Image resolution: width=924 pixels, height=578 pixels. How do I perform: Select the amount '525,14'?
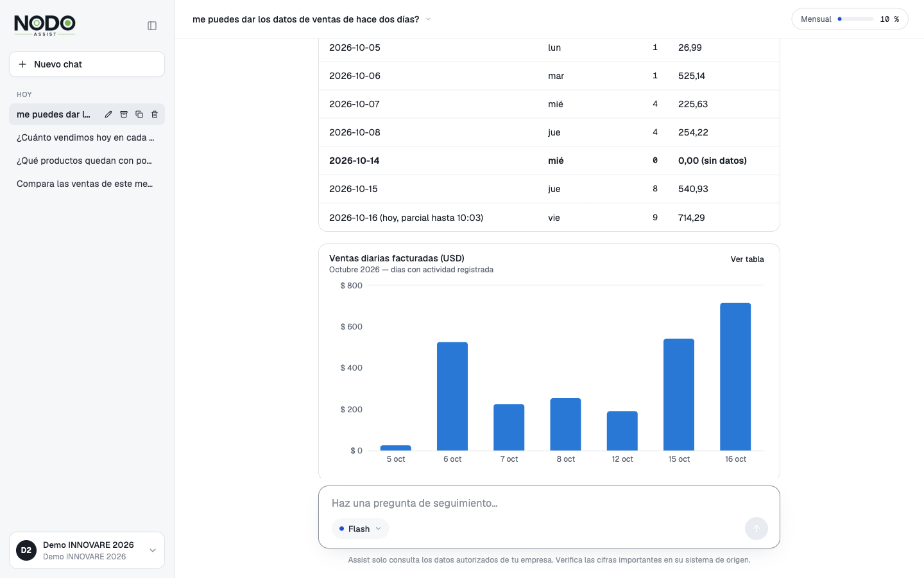point(692,76)
